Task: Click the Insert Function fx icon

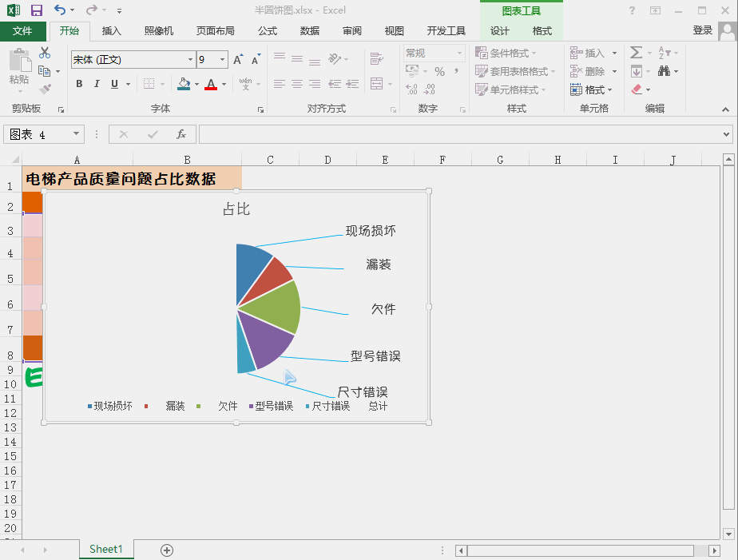Action: click(181, 134)
